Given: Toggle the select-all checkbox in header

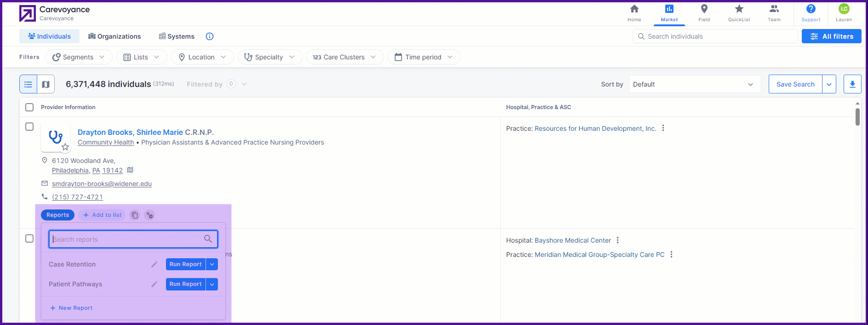Looking at the screenshot, I should [x=29, y=107].
